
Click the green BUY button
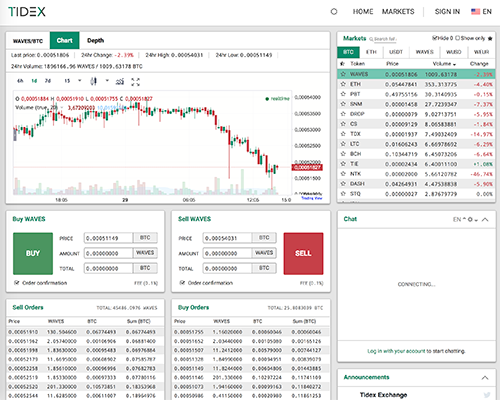pyautogui.click(x=33, y=253)
